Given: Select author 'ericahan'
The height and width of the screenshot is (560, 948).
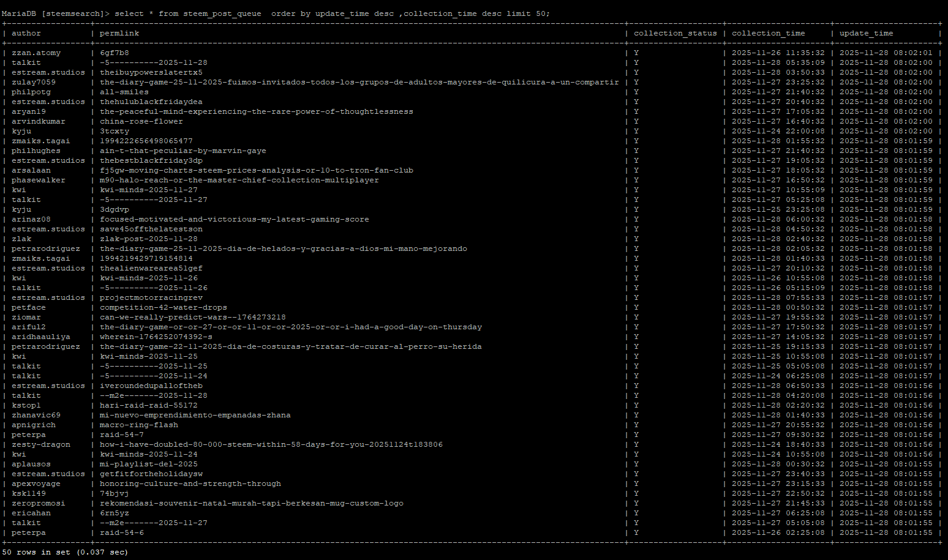Looking at the screenshot, I should (x=31, y=513).
